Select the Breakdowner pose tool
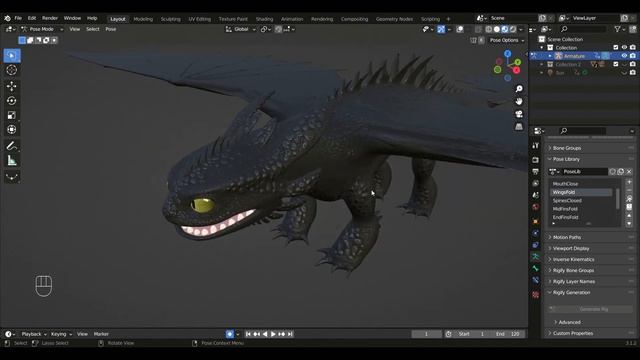The image size is (640, 360). click(x=12, y=176)
